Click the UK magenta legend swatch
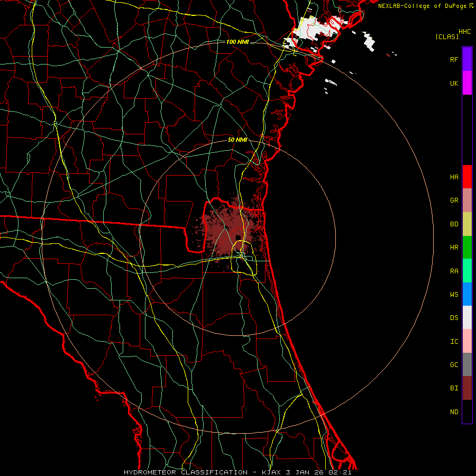This screenshot has height=476, width=476. (467, 83)
